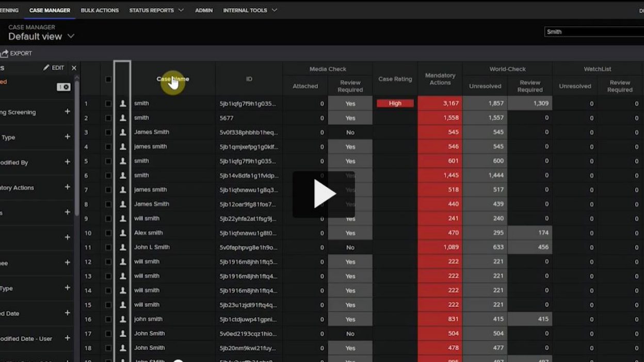Screen dimensions: 644x362
Task: Close the filters panel with X
Action: (x=74, y=68)
